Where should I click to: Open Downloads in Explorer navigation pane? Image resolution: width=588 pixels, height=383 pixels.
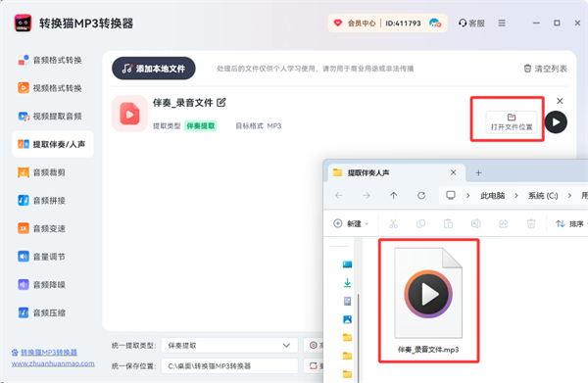point(347,282)
